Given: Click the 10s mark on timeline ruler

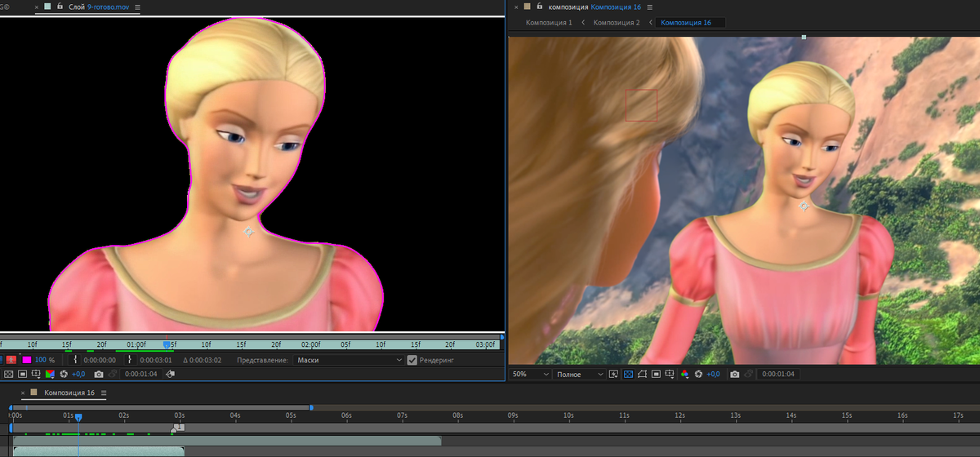Looking at the screenshot, I should tap(568, 416).
